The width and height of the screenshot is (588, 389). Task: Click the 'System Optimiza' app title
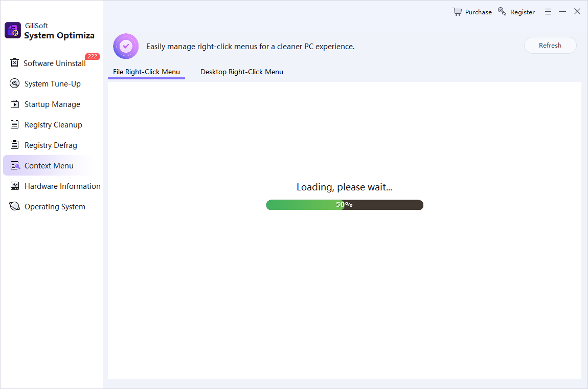click(x=59, y=35)
